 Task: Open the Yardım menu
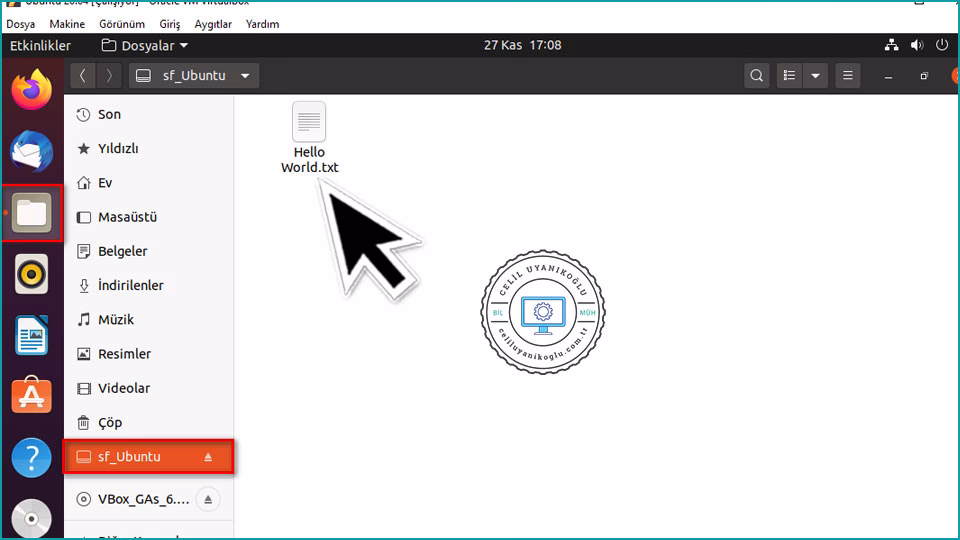(x=263, y=24)
